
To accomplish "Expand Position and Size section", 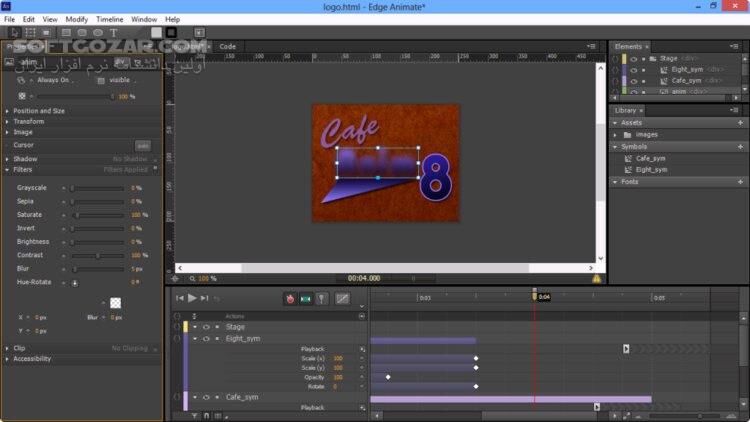I will coord(7,111).
